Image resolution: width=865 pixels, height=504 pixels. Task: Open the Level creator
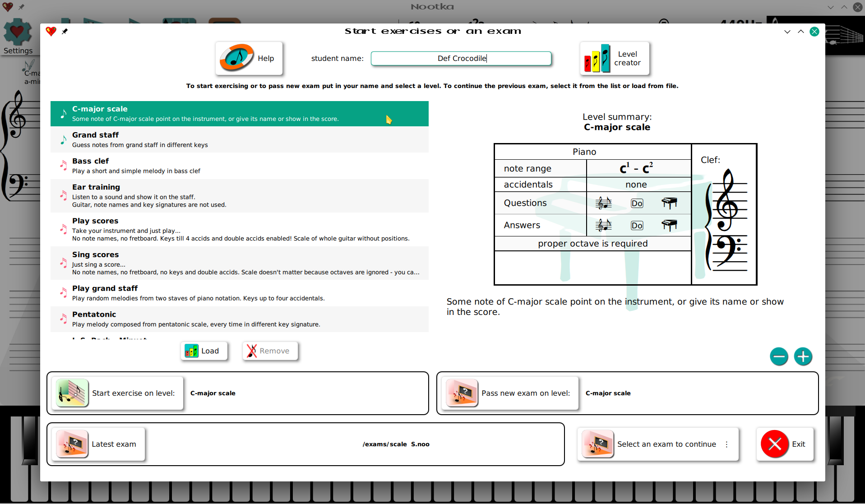pos(615,58)
